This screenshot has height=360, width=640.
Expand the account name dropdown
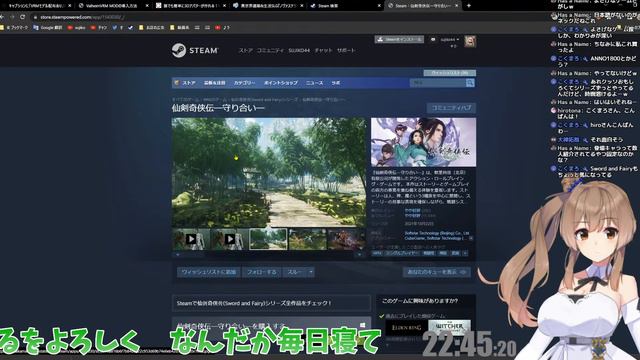450,40
